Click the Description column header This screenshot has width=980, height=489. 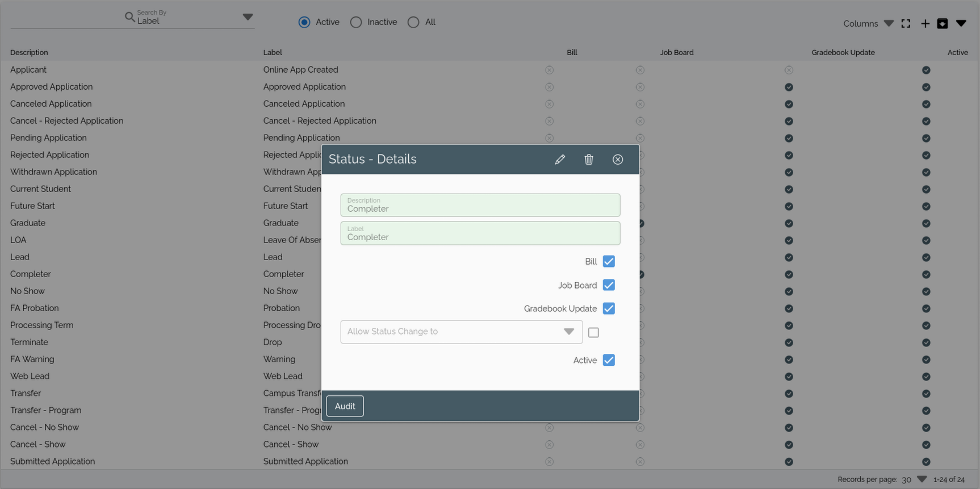click(29, 52)
